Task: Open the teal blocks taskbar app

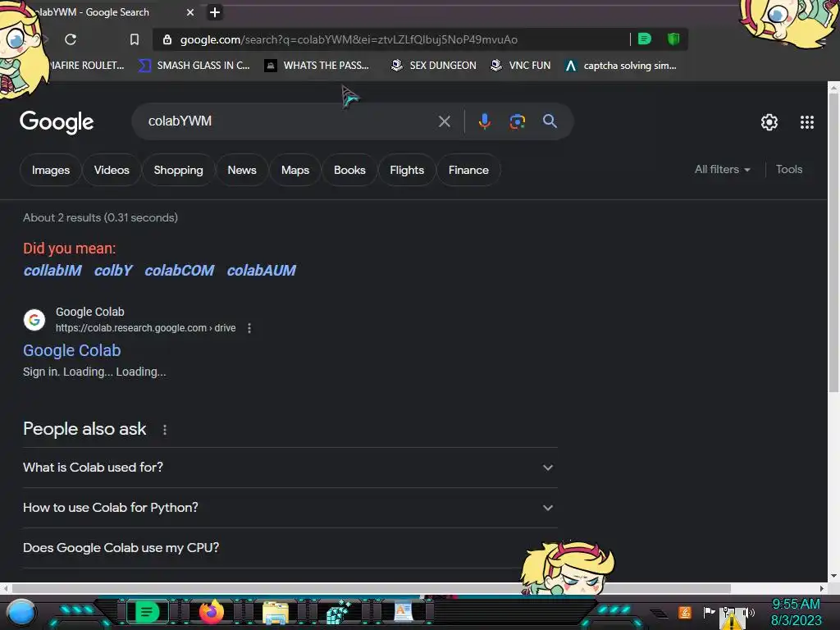Action: (x=337, y=612)
